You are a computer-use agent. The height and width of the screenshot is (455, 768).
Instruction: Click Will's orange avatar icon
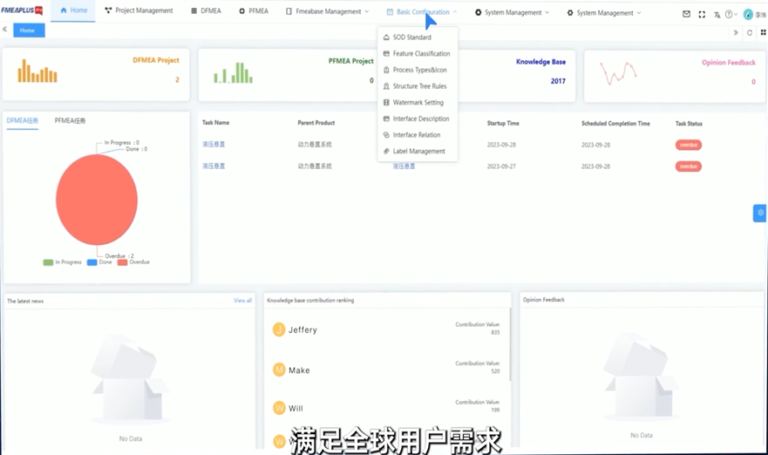coord(279,407)
